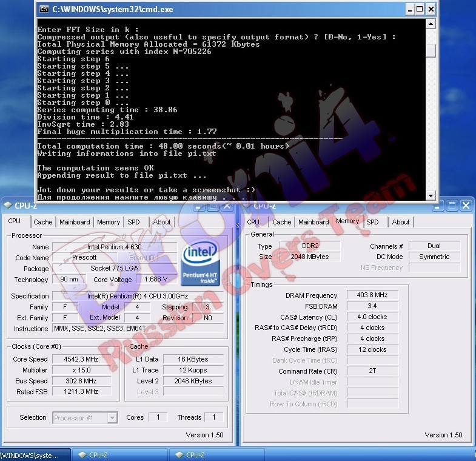This screenshot has height=461, width=476.
Task: Click the DRAM Frequency value 403.8 MHz
Action: pyautogui.click(x=372, y=295)
